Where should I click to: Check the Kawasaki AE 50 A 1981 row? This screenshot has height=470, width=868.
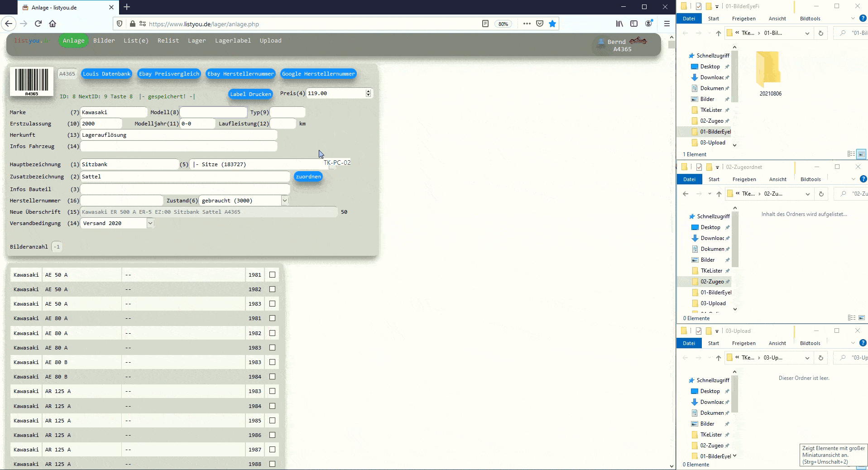pos(272,275)
